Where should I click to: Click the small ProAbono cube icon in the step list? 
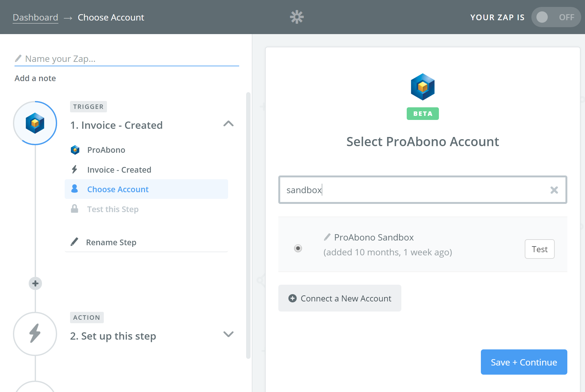click(x=75, y=150)
